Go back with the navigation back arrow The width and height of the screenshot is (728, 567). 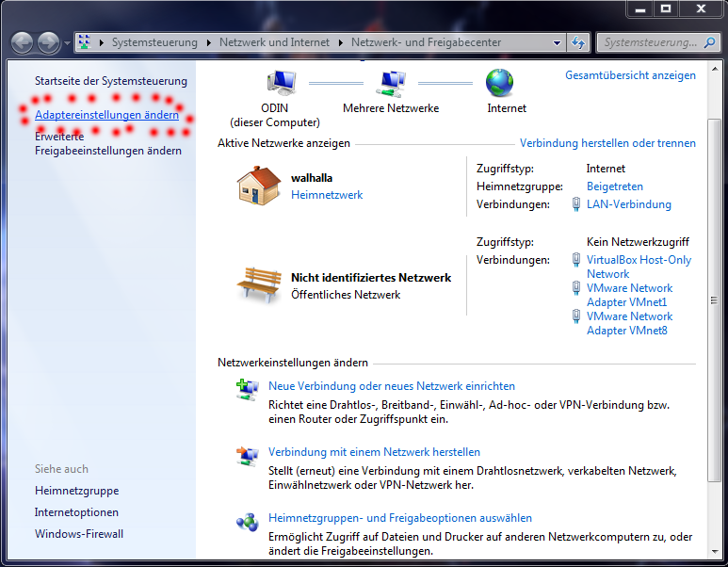click(x=23, y=42)
